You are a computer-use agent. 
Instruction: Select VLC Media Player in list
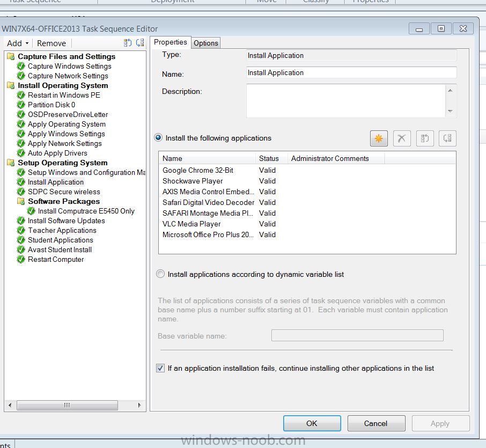pos(192,224)
